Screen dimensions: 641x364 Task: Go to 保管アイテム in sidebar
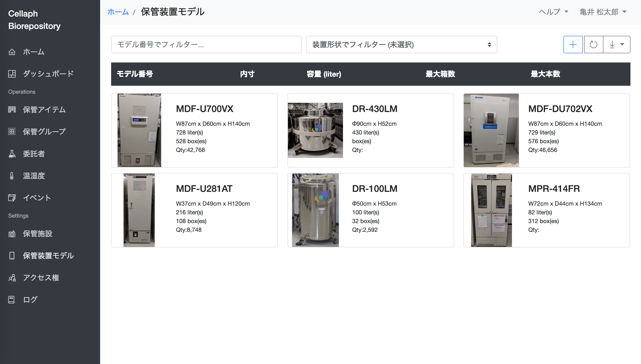44,109
